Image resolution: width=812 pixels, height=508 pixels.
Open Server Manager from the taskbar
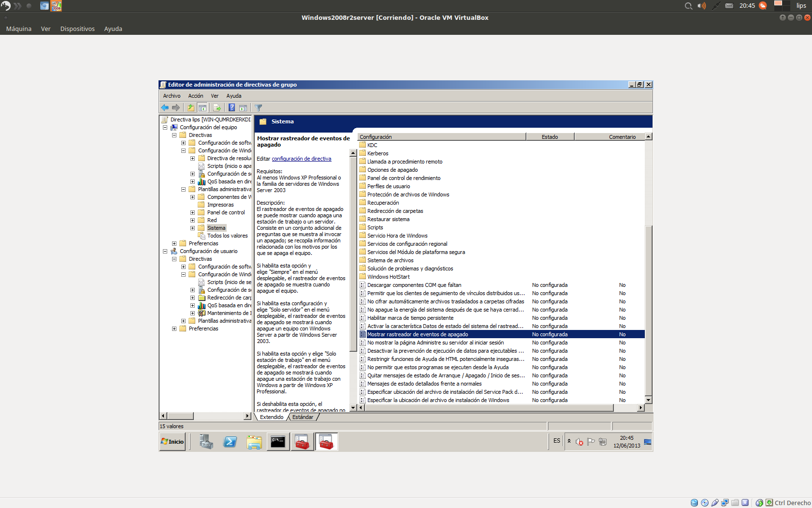tap(206, 442)
